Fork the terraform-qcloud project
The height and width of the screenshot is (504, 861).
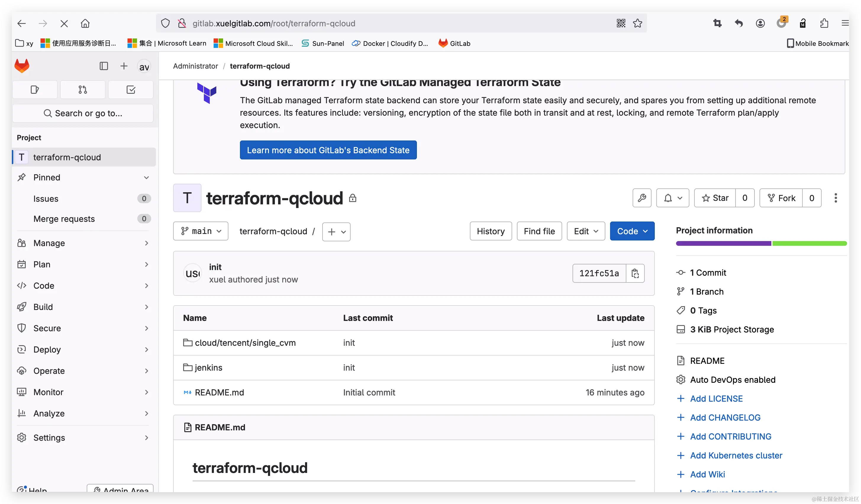click(781, 198)
